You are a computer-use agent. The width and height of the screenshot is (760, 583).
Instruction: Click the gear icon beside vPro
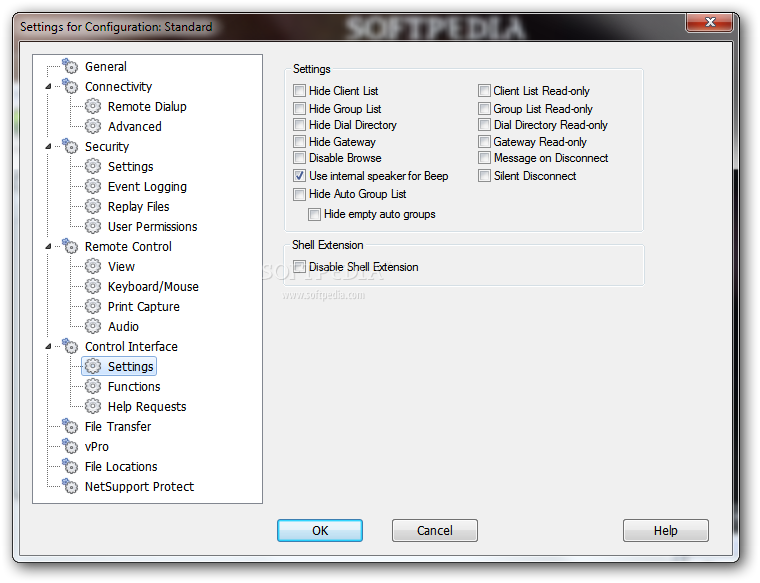[70, 446]
